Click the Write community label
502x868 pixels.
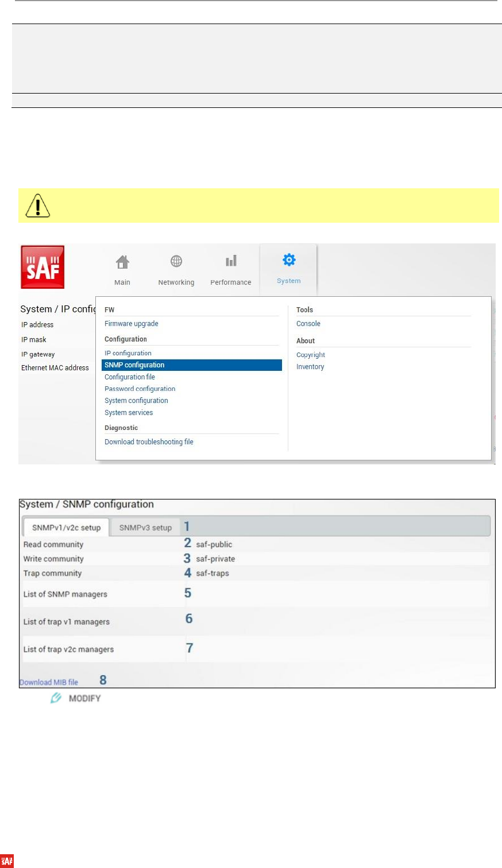(53, 559)
